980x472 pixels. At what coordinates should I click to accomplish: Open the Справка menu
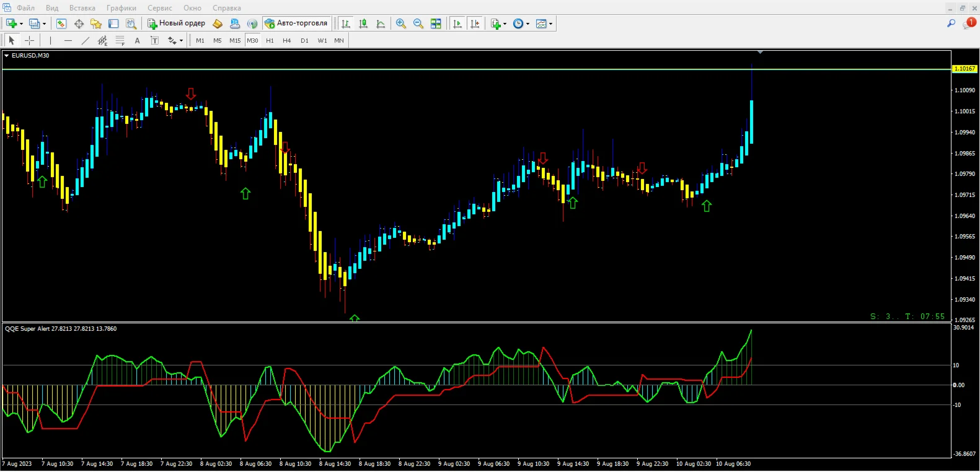pos(227,8)
